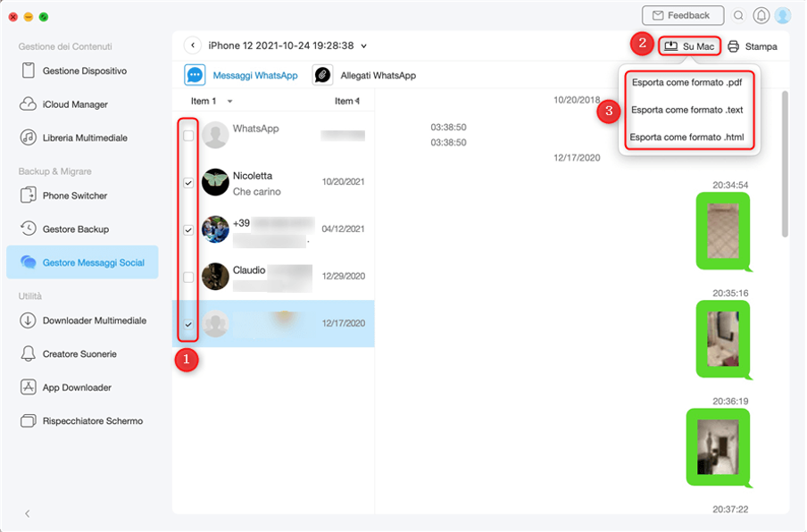This screenshot has width=807, height=532.
Task: Open the Downloader Multimediale tool
Action: (x=94, y=320)
